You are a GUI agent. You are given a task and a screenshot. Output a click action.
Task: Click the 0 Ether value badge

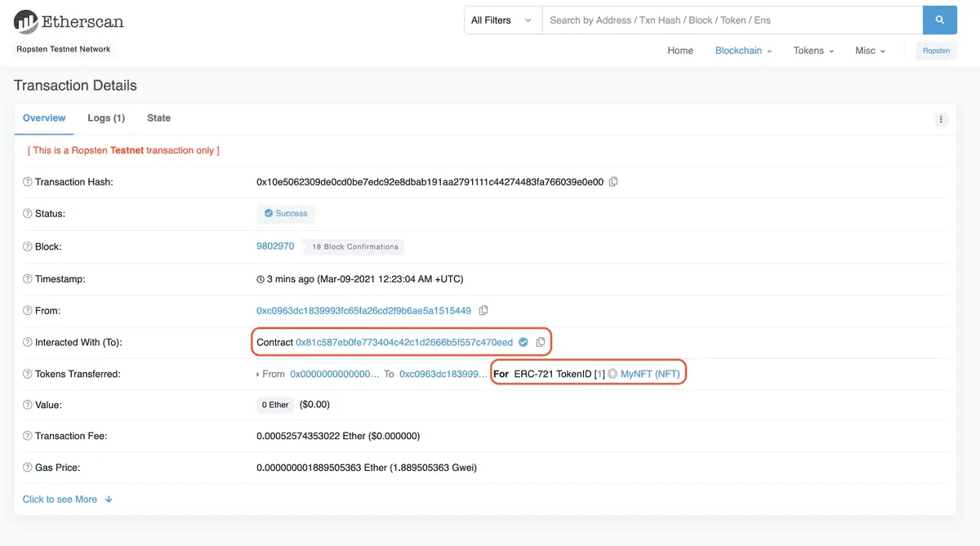(275, 405)
